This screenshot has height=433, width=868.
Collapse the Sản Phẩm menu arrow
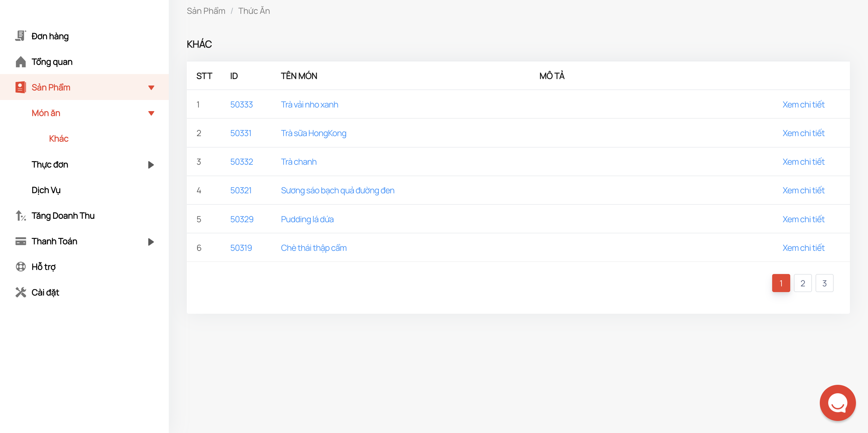tap(151, 88)
